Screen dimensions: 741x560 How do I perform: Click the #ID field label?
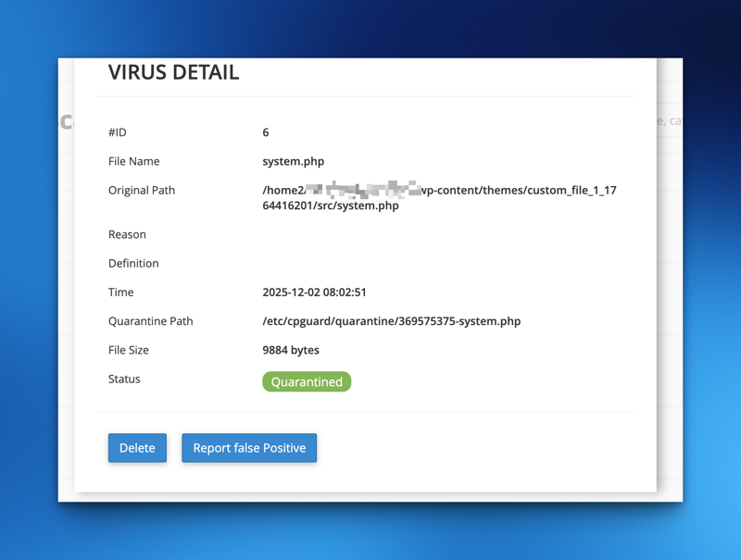point(118,132)
